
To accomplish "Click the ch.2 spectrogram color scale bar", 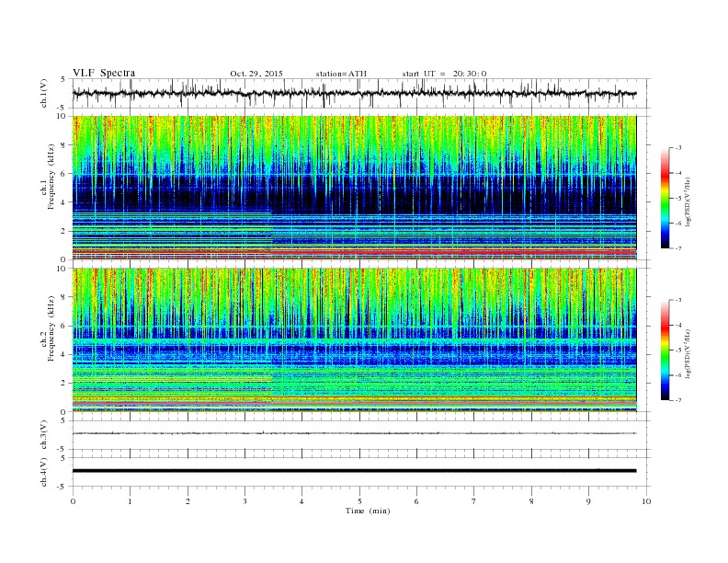I will tap(665, 350).
